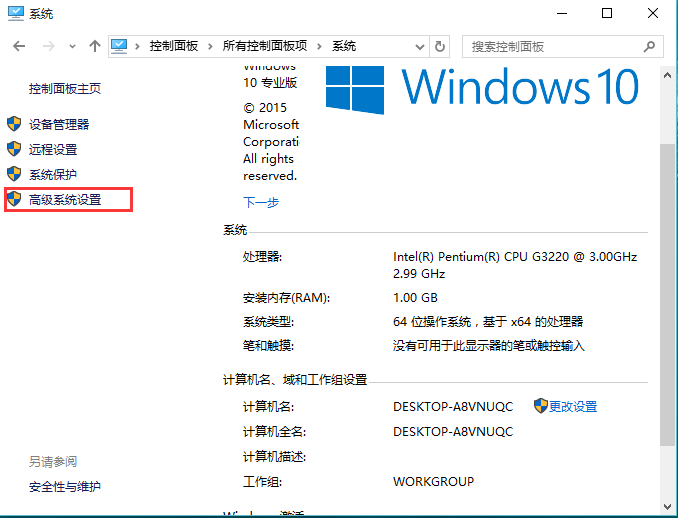The width and height of the screenshot is (678, 518).
Task: Expand chevron before 控制面板 breadcrumb
Action: click(x=138, y=46)
